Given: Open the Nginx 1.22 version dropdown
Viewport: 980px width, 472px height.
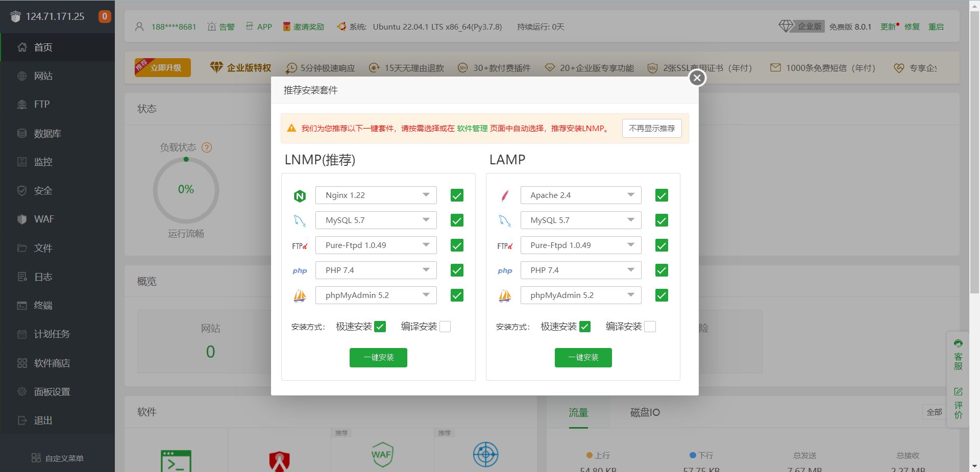Looking at the screenshot, I should [x=376, y=195].
